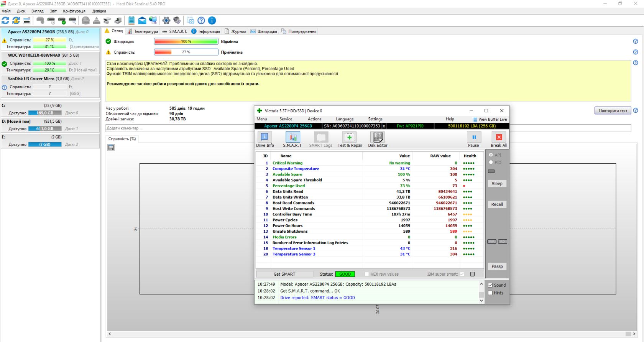Image resolution: width=644 pixels, height=342 pixels.
Task: Open the e-mail envelope toolbar icon
Action: [142, 20]
